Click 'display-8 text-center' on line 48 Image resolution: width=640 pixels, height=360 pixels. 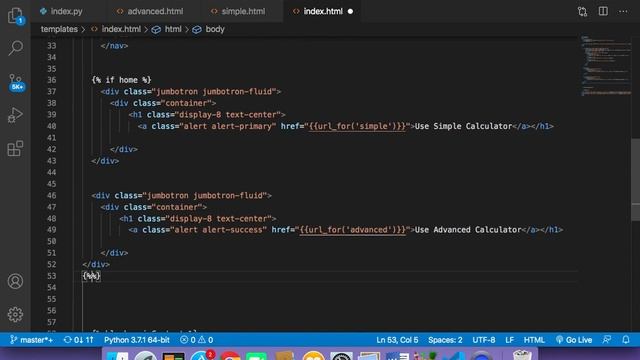point(218,218)
